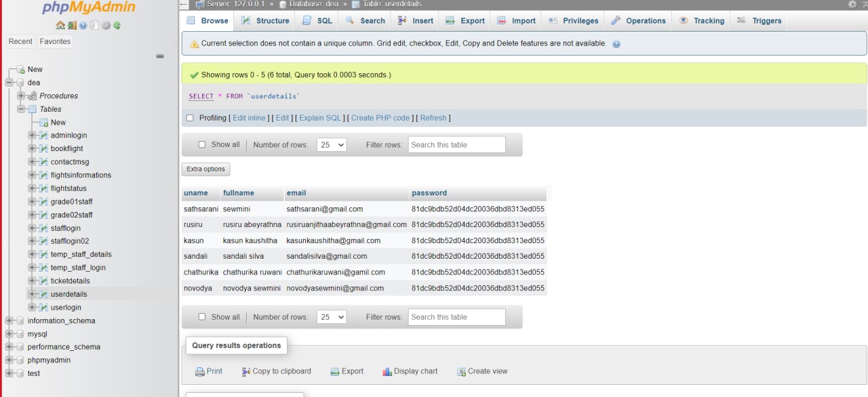This screenshot has height=397, width=868.
Task: Open navigation panel settings gear icon
Action: coord(106,26)
